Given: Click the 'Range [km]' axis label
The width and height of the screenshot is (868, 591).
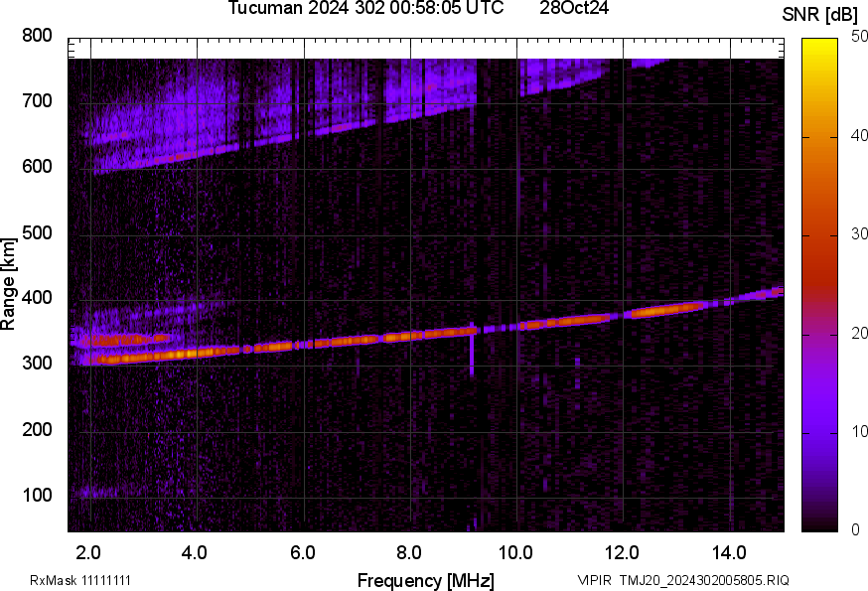Looking at the screenshot, I should [8, 285].
